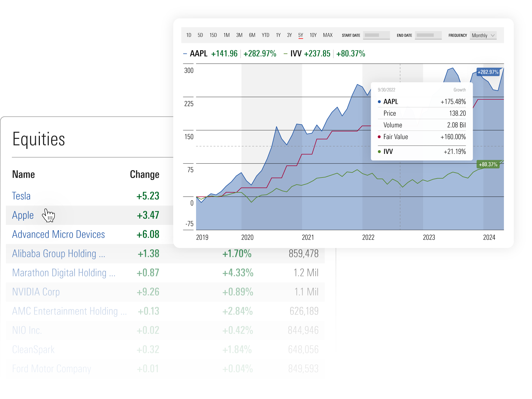Viewport: 532px width, 399px height.
Task: Click the blue +282.97% chart label
Action: [488, 72]
